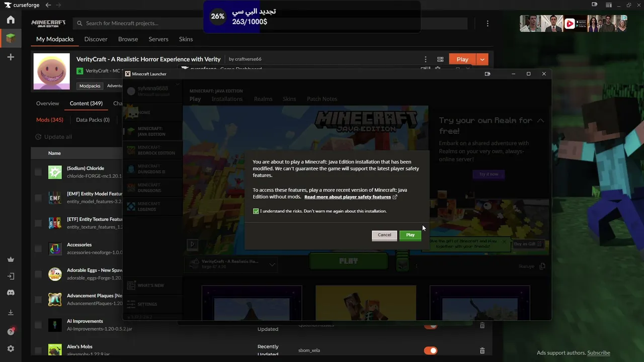Select the Minecraft grass block game icon

tap(11, 38)
